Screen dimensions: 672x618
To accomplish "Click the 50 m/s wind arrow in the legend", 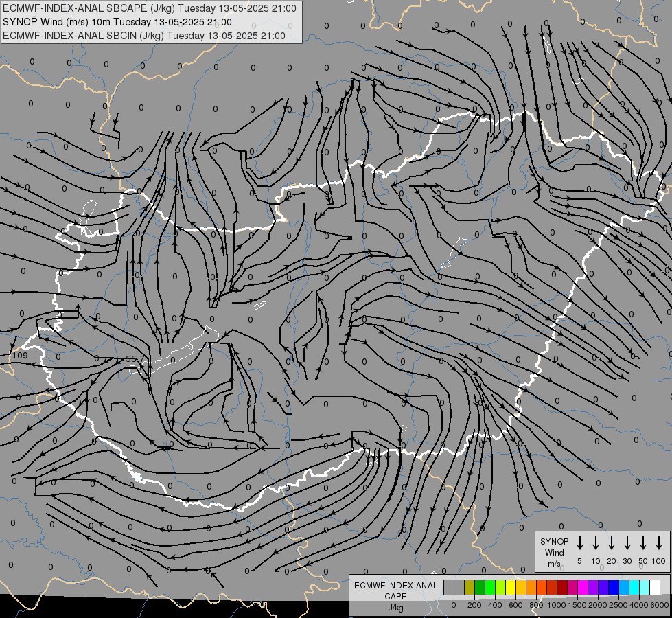I will click(x=643, y=543).
